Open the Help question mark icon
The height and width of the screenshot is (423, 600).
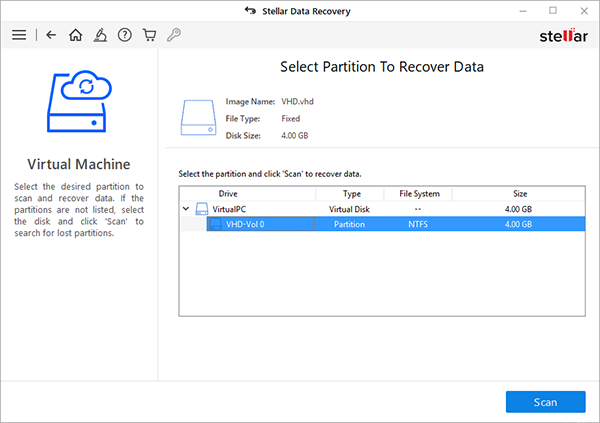pyautogui.click(x=125, y=35)
